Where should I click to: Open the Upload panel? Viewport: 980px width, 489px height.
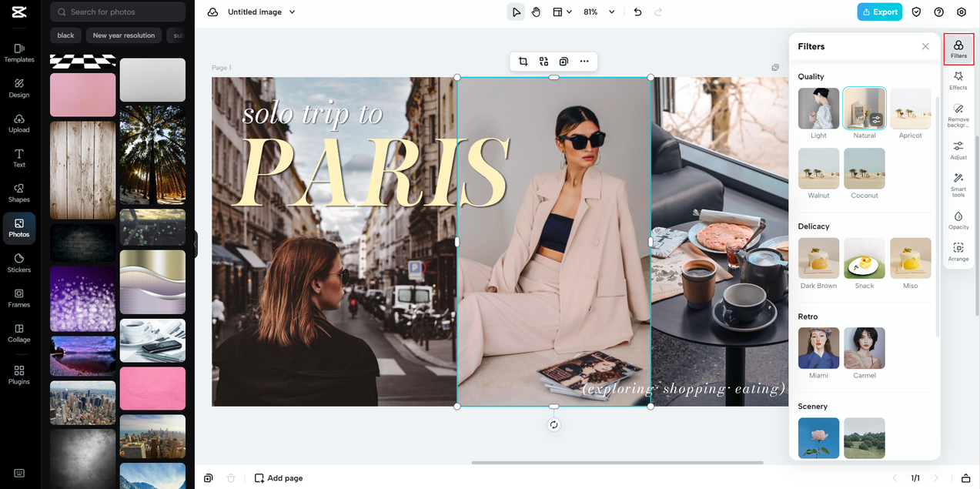19,123
